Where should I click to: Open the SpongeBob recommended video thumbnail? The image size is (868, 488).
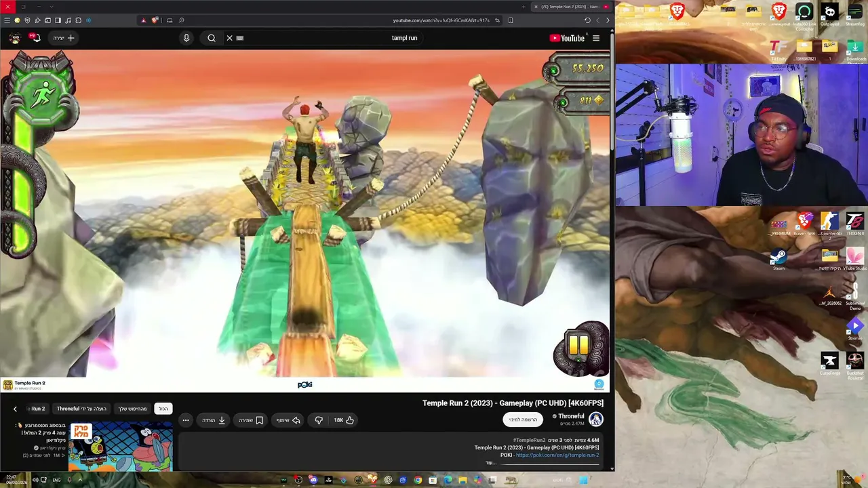tap(121, 446)
